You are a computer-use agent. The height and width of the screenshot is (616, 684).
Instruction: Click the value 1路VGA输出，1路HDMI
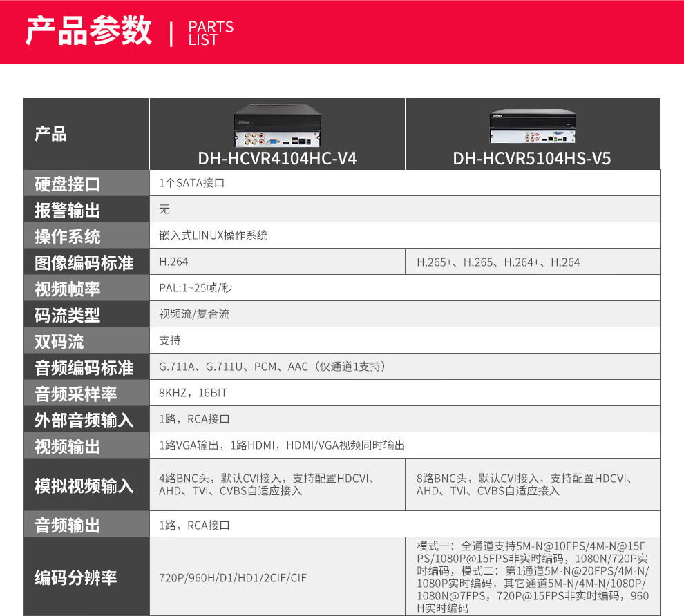217,445
